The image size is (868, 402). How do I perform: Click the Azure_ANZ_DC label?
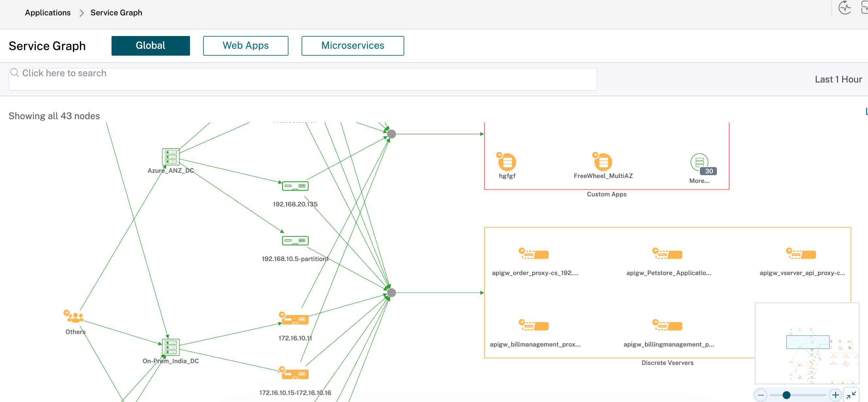[170, 171]
